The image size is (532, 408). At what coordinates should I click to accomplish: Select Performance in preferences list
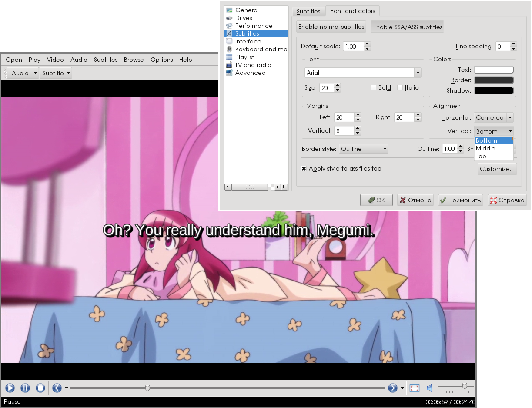[x=256, y=26]
